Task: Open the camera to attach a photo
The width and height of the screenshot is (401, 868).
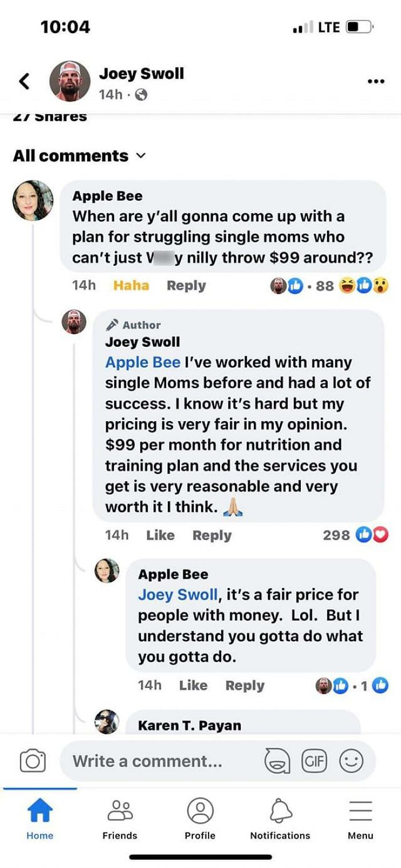Action: 33,761
